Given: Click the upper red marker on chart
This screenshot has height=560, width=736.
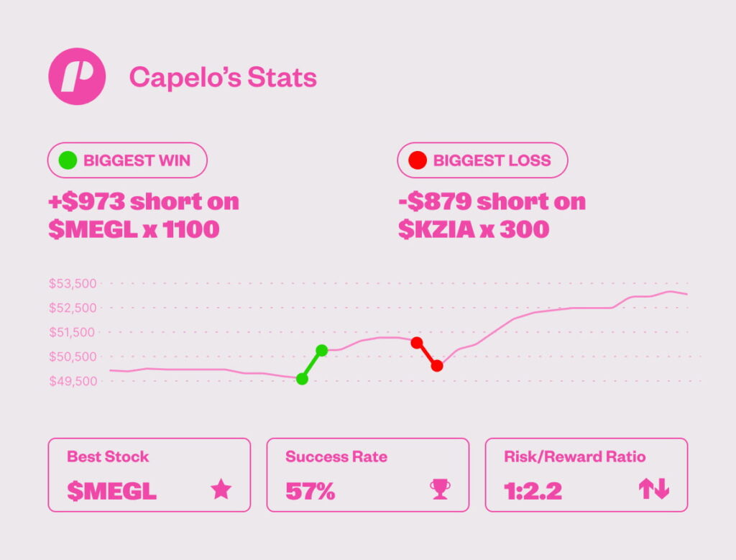Looking at the screenshot, I should pyautogui.click(x=417, y=343).
